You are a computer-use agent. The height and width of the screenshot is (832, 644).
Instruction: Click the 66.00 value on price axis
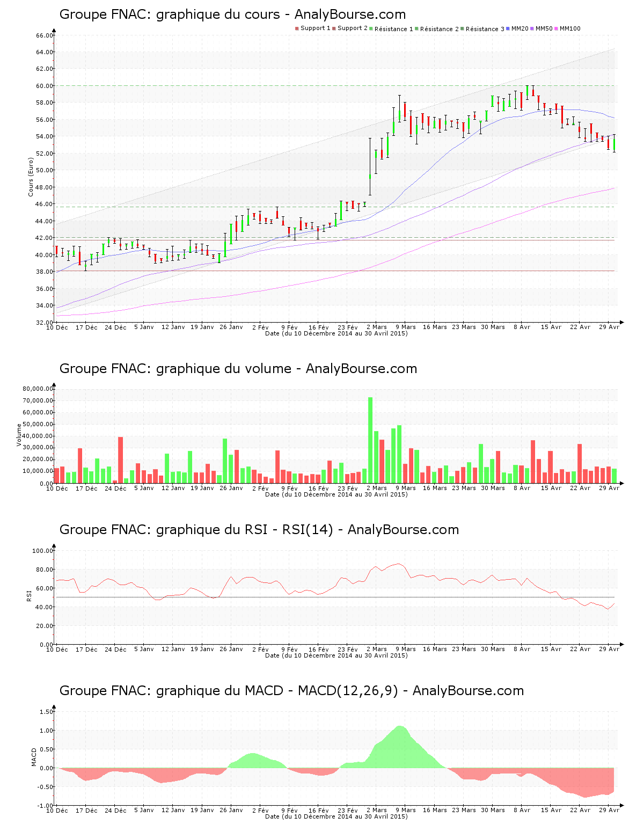44,35
